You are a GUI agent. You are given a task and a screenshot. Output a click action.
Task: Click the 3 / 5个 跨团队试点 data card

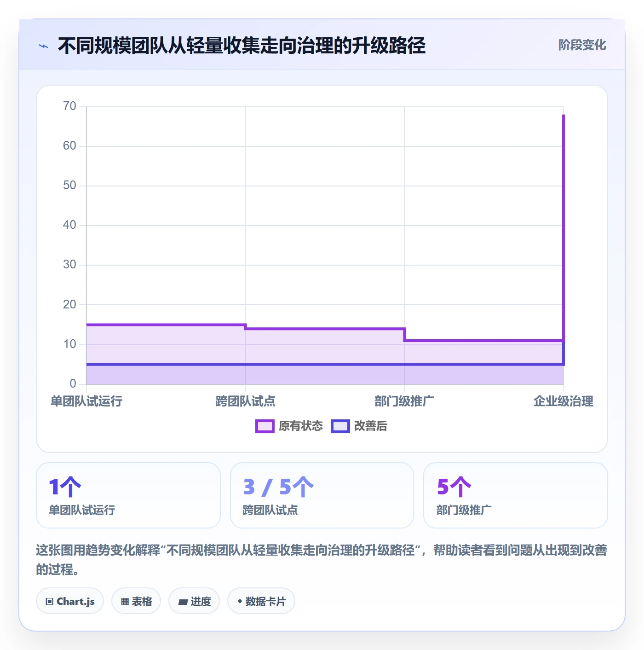[322, 495]
